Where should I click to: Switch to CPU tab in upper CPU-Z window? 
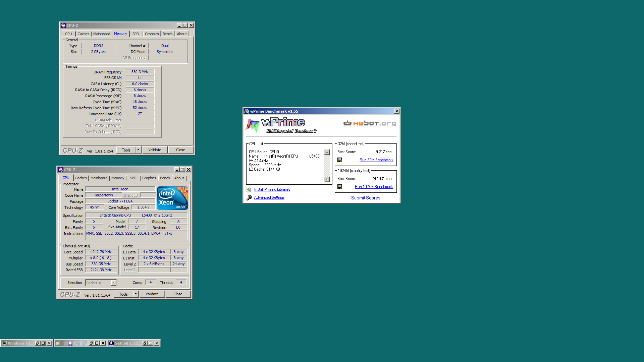click(68, 34)
